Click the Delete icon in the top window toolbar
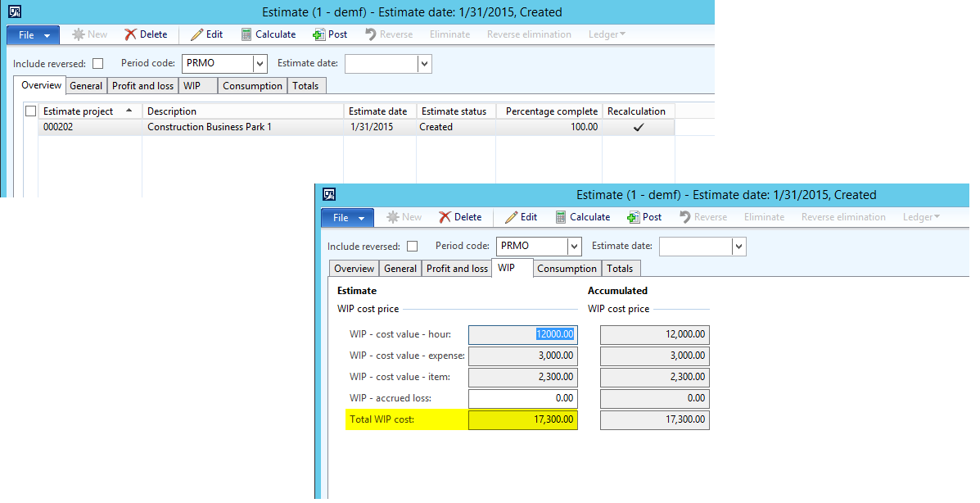The height and width of the screenshot is (503, 980). (130, 34)
